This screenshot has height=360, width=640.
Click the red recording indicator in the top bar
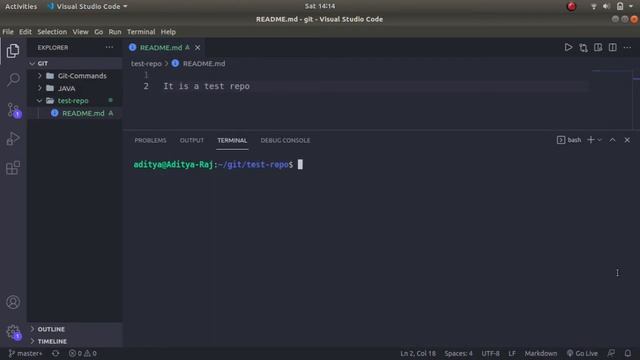(571, 7)
